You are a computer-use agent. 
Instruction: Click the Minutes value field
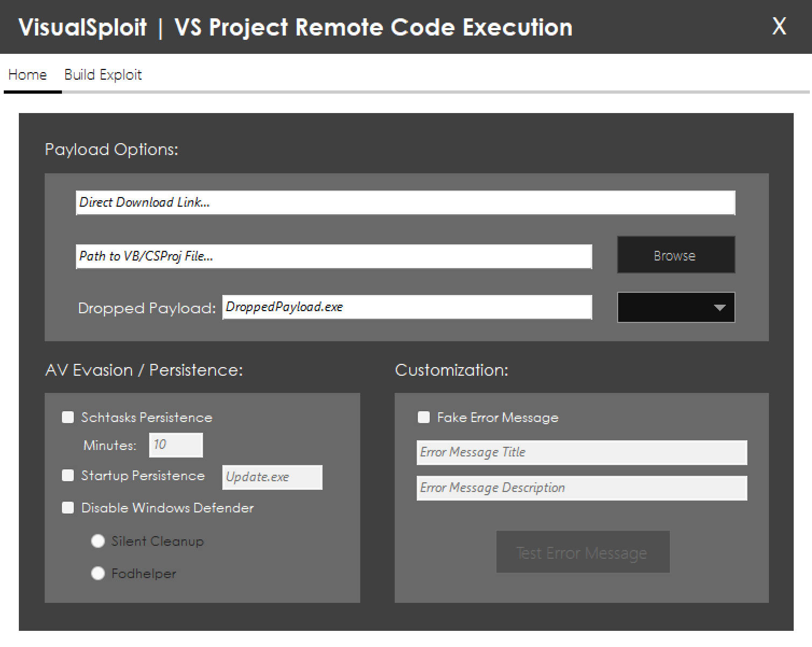pos(176,445)
